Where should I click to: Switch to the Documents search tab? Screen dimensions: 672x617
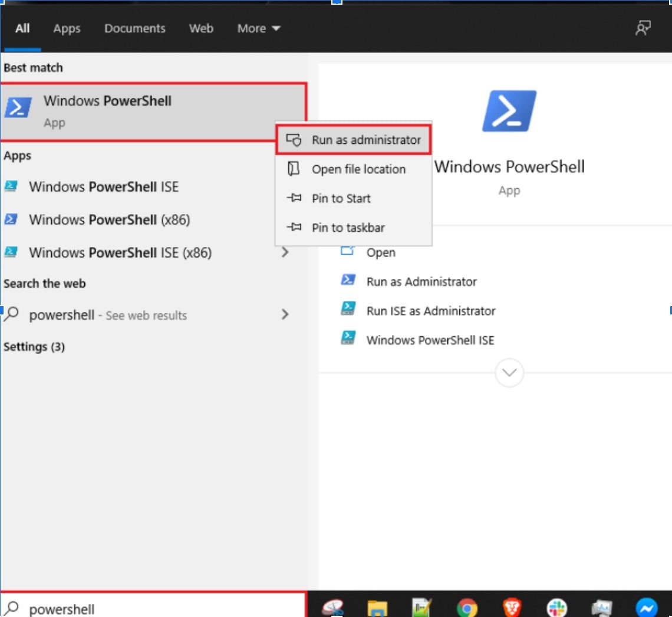tap(135, 28)
